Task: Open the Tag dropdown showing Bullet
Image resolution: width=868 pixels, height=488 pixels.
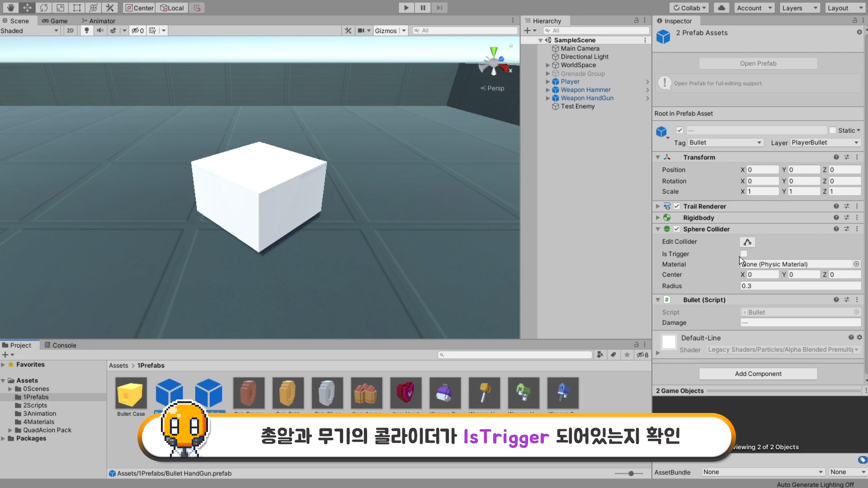Action: tap(725, 142)
